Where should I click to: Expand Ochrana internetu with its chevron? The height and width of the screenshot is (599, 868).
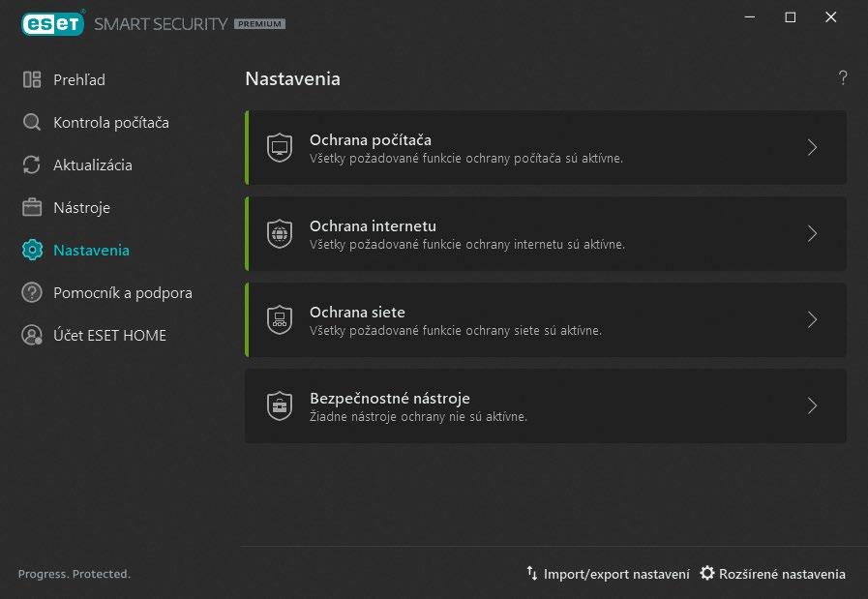coord(812,234)
